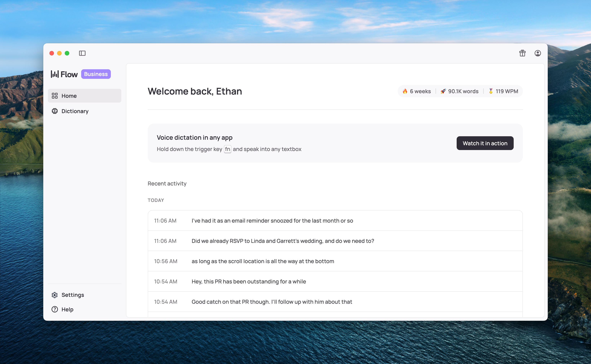Viewport: 591px width, 364px height.
Task: Click the Watch it in action button
Action: 485,143
